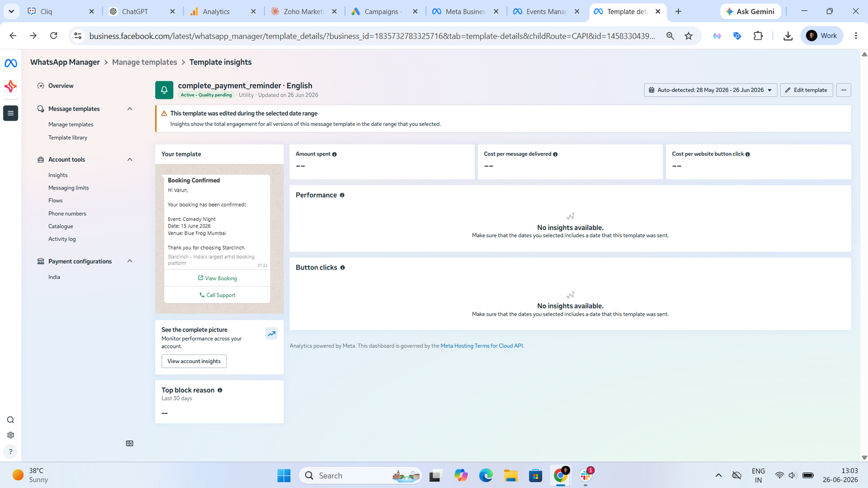868x488 pixels.
Task: Collapse the Message templates section
Action: pyautogui.click(x=130, y=109)
